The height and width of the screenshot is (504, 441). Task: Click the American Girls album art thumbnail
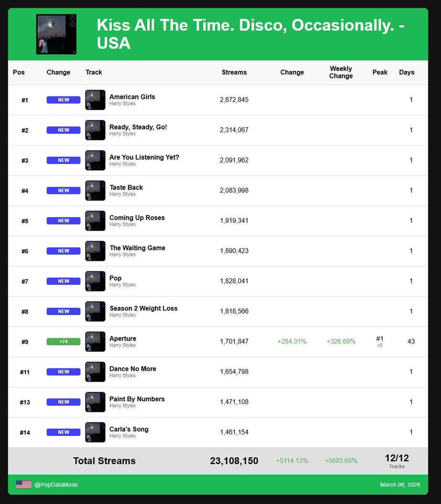(x=95, y=100)
